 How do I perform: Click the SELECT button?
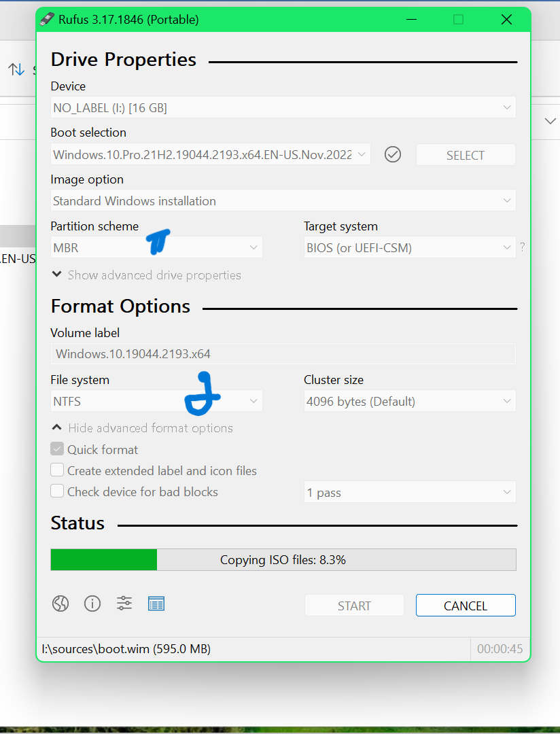(x=466, y=155)
